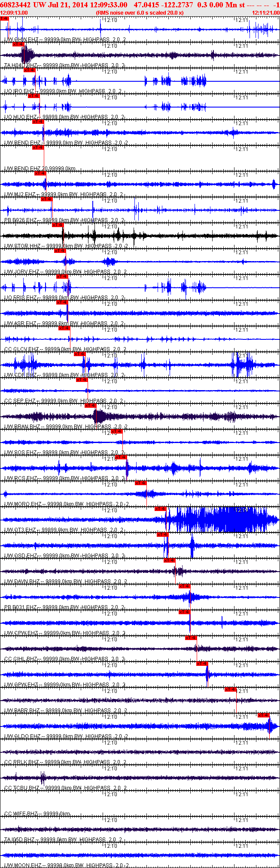This screenshot has width=280, height=868.
Task: Click the event header '60823442 UW Jul 21, 2014'
Action: pyautogui.click(x=44, y=4)
